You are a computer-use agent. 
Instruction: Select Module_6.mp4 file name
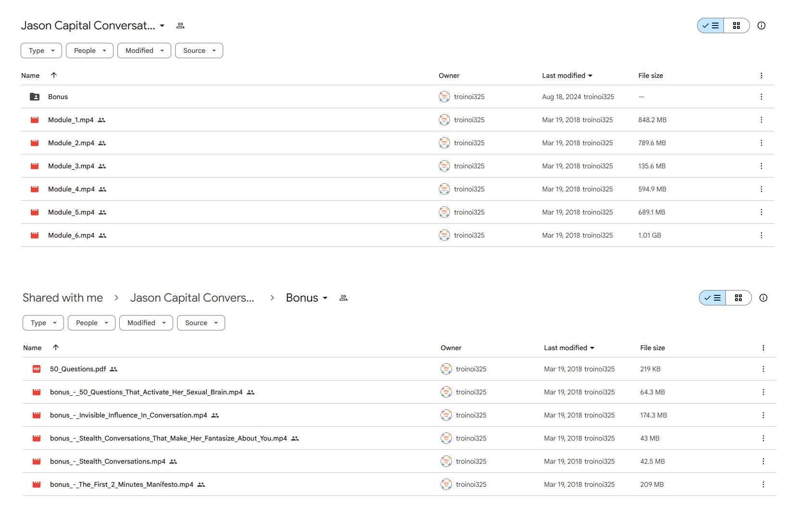tap(71, 235)
